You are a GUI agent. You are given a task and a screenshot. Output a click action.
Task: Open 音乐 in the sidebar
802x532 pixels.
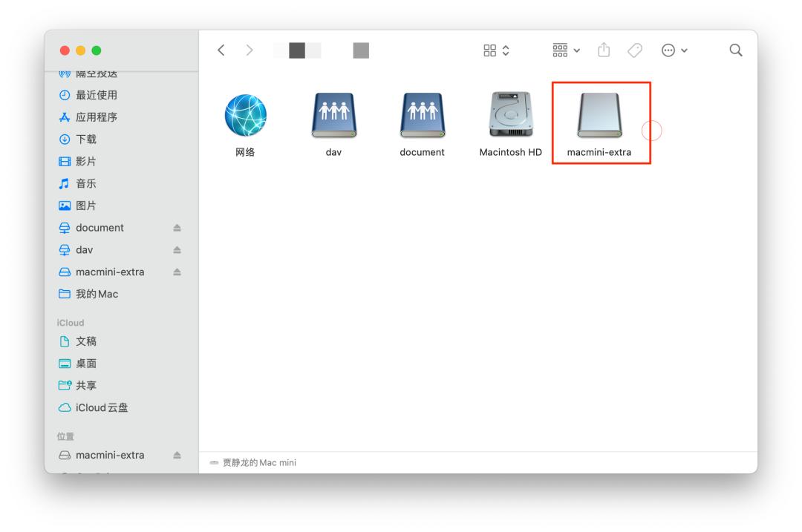pos(121,183)
